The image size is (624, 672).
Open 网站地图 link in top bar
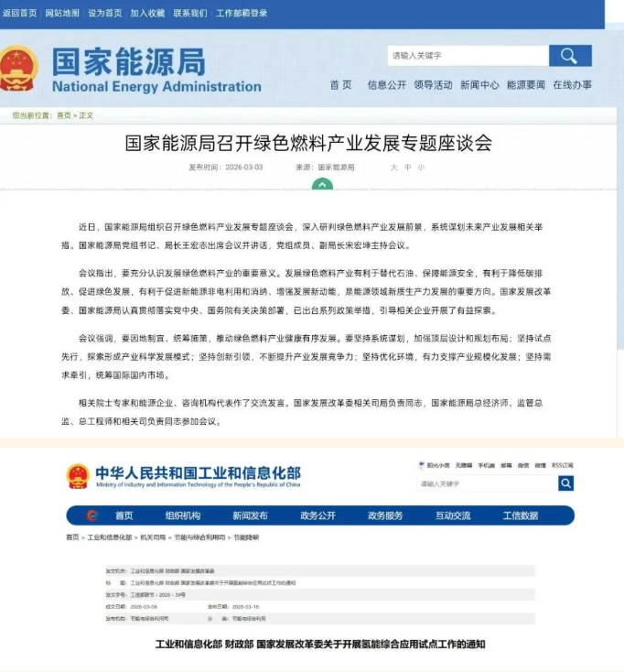(x=62, y=14)
